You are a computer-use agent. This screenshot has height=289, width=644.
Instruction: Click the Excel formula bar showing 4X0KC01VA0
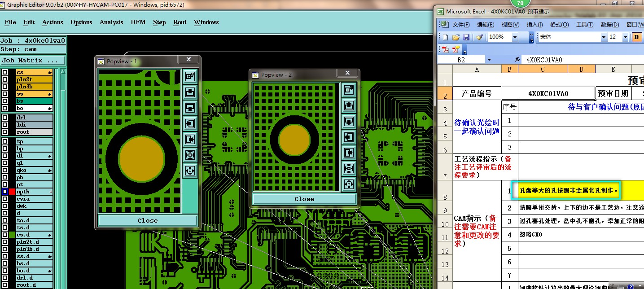pos(583,60)
